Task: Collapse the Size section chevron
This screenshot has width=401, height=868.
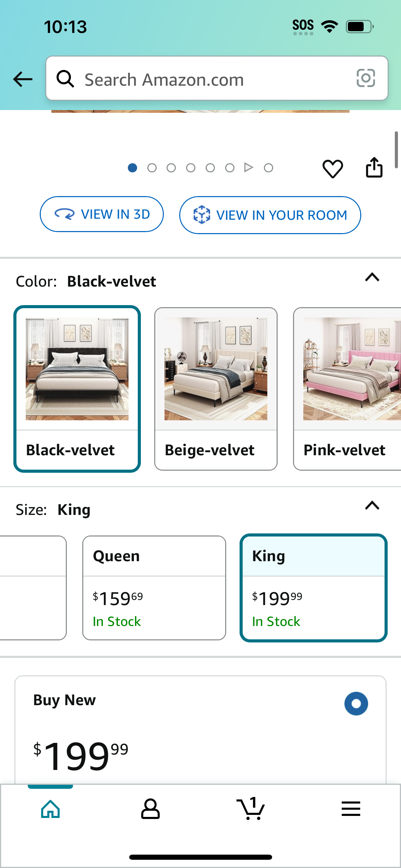Action: click(372, 505)
